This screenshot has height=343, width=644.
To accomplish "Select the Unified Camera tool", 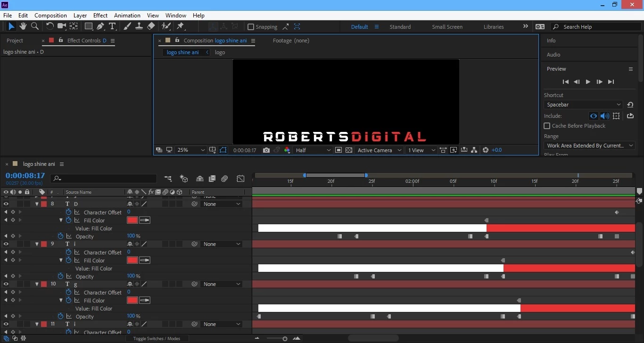I will 61,26.
